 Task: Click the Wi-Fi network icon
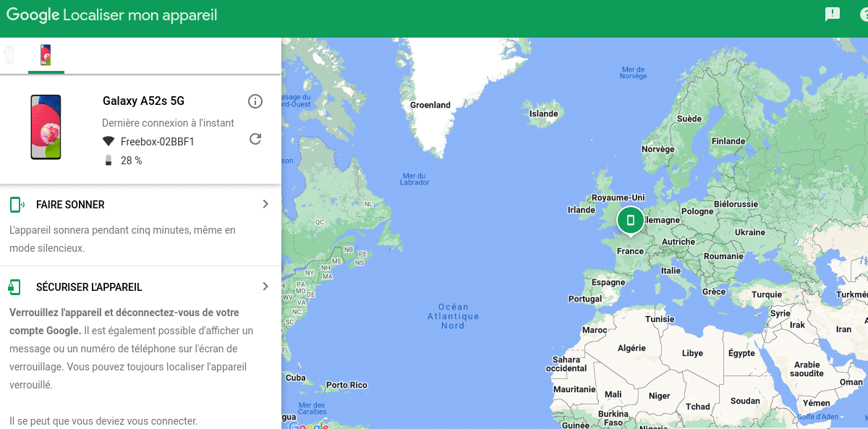(x=109, y=141)
